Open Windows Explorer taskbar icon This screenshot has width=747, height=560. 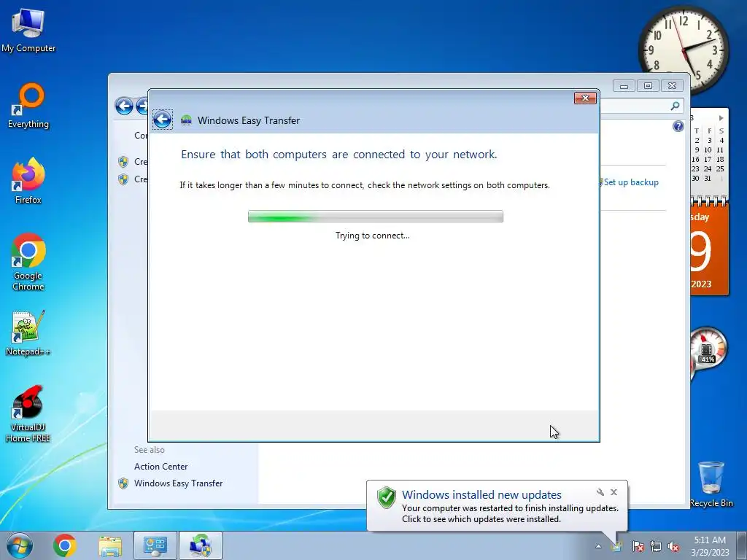pyautogui.click(x=110, y=546)
